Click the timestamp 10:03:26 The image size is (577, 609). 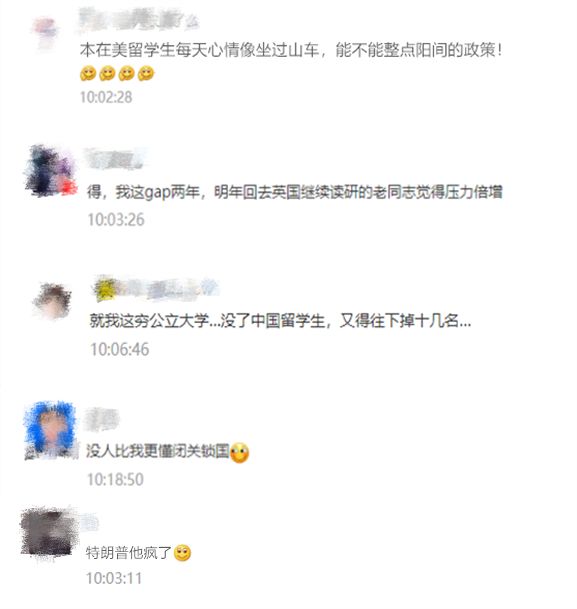[116, 220]
